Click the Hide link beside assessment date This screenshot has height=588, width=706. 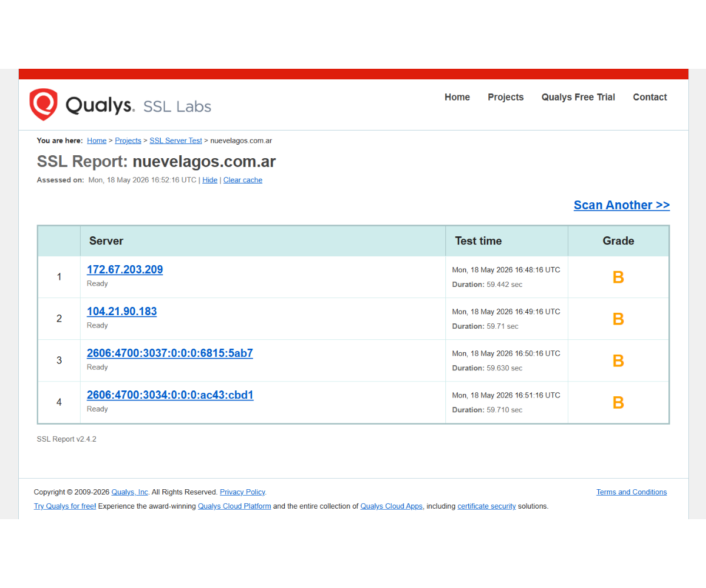pos(210,180)
